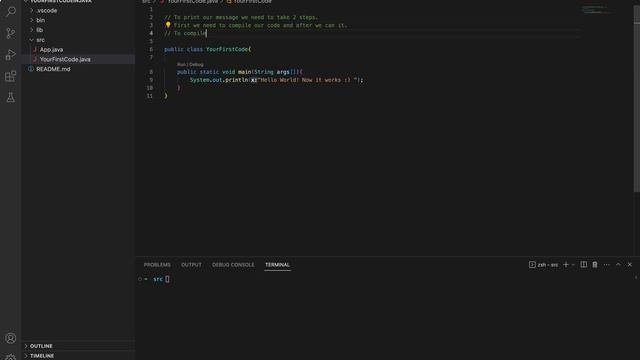
Task: Open the Manage gear icon
Action: 11,357
